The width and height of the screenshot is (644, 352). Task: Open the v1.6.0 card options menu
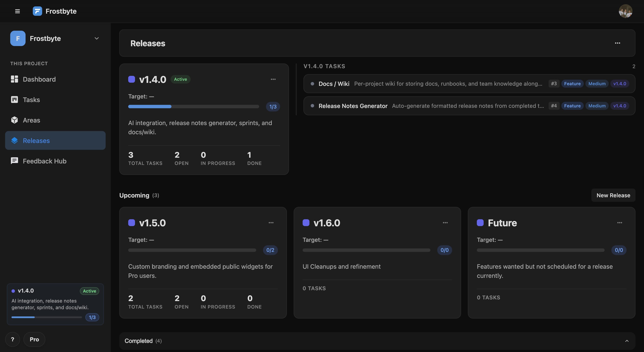point(445,223)
